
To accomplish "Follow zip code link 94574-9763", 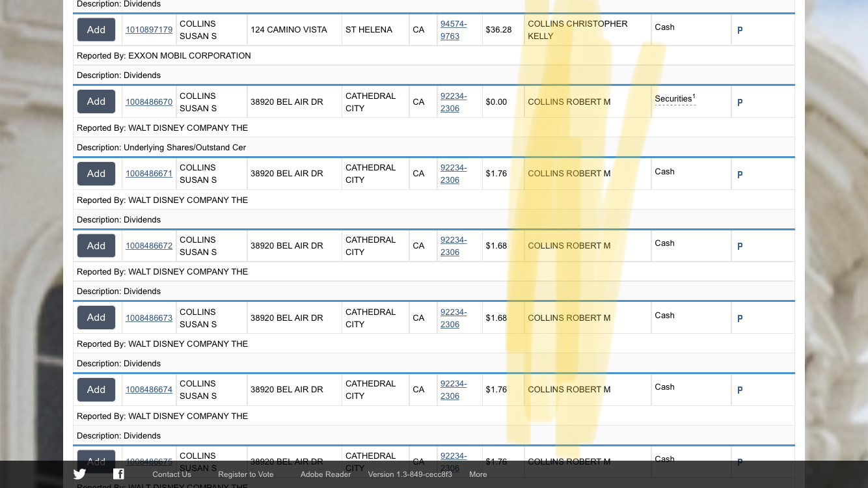I will coord(454,30).
